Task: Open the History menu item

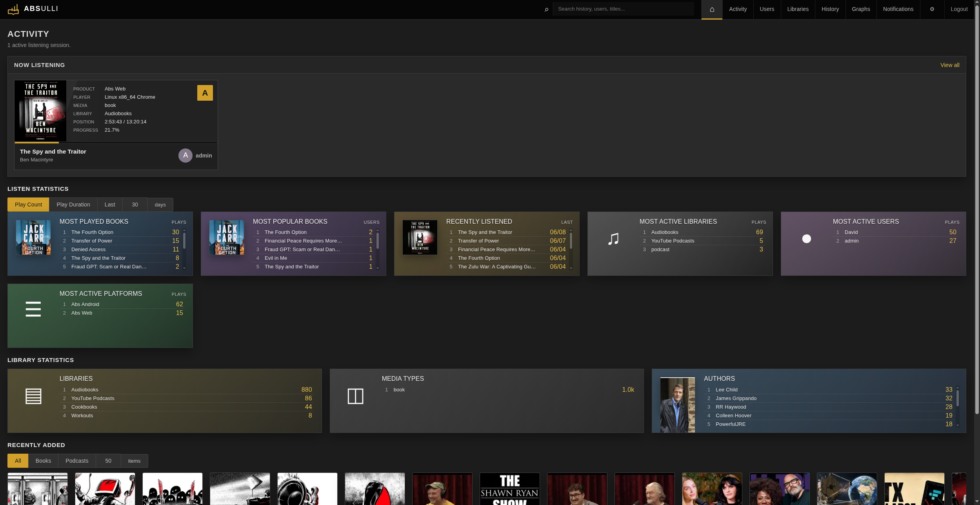Action: (x=830, y=9)
